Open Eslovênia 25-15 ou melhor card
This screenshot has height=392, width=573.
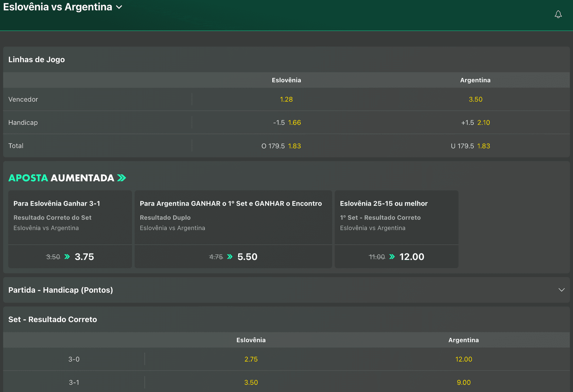click(x=396, y=217)
